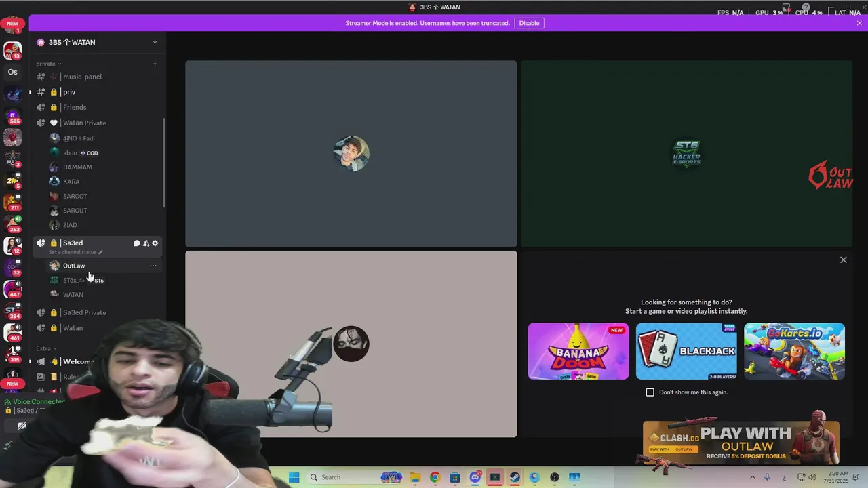Screen dimensions: 868x488
Task: Open Discord from the taskbar
Action: pyautogui.click(x=475, y=477)
